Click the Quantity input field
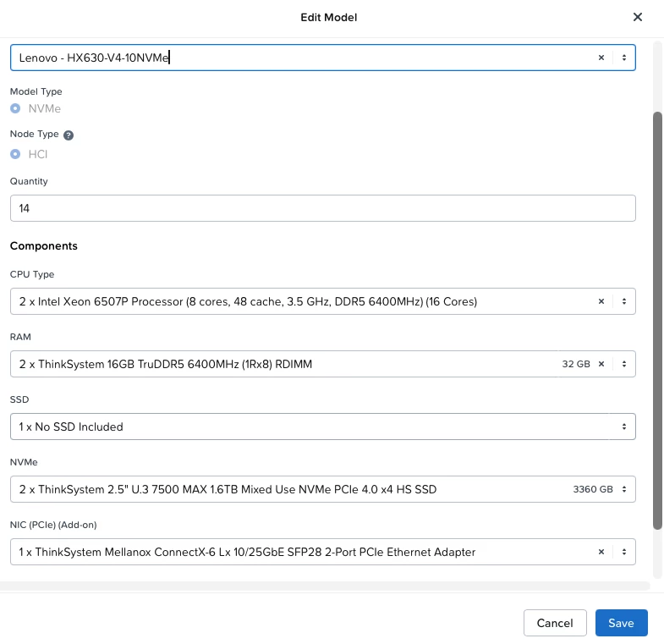Screen dimensions: 664x644 tap(322, 208)
